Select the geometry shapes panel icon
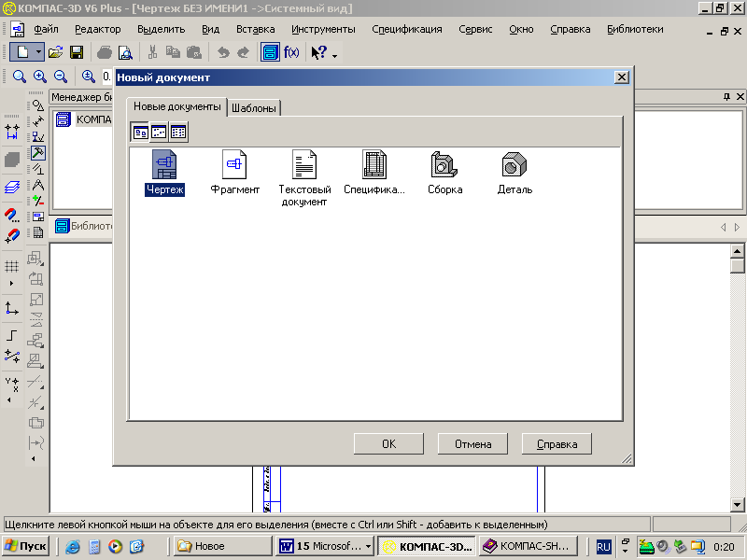 pyautogui.click(x=37, y=105)
